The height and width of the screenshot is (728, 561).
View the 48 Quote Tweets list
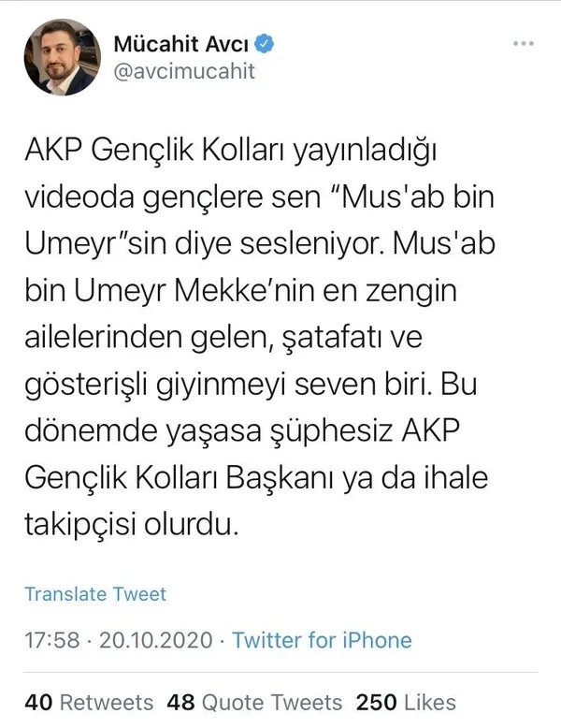click(x=253, y=701)
